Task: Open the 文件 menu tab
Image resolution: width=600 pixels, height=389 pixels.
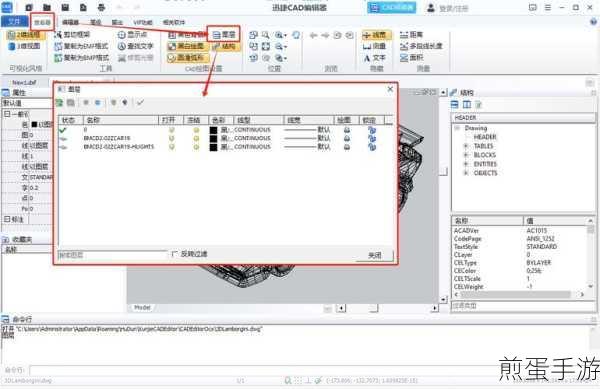Action: click(14, 22)
